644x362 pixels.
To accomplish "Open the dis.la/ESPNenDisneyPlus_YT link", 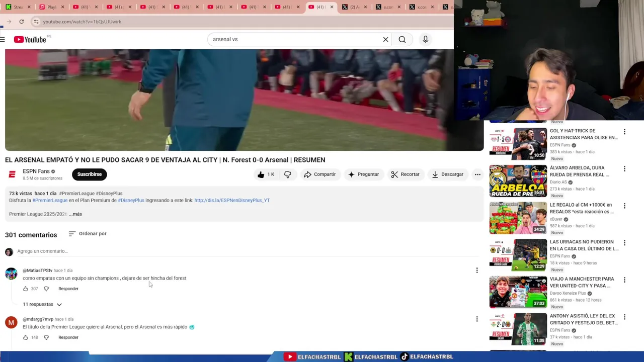I will 232,200.
